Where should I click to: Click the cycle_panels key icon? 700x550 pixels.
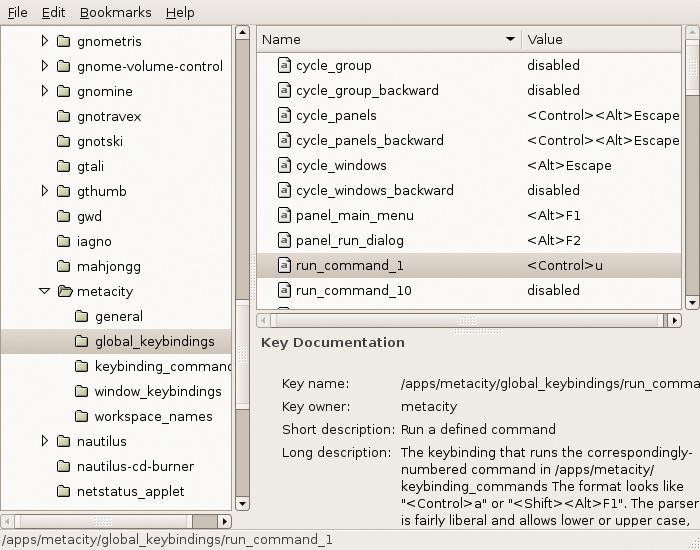284,115
